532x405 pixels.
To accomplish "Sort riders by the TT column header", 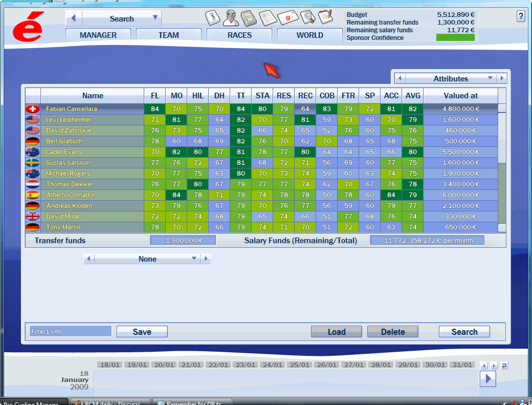I will coord(240,96).
